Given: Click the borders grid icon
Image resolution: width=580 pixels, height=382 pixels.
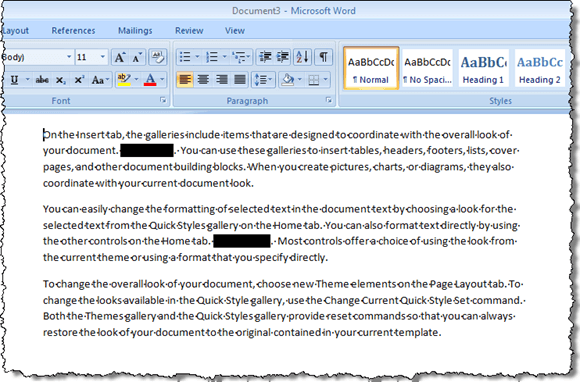Looking at the screenshot, I should [314, 80].
